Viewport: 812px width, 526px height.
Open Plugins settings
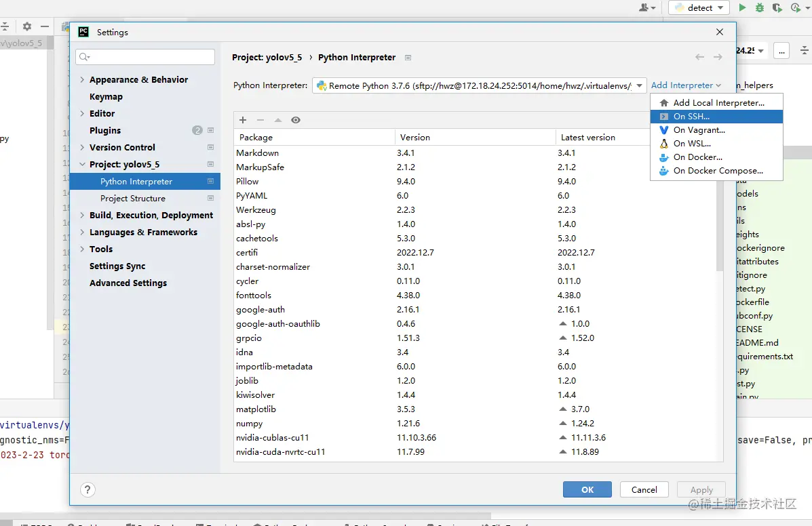coord(105,130)
